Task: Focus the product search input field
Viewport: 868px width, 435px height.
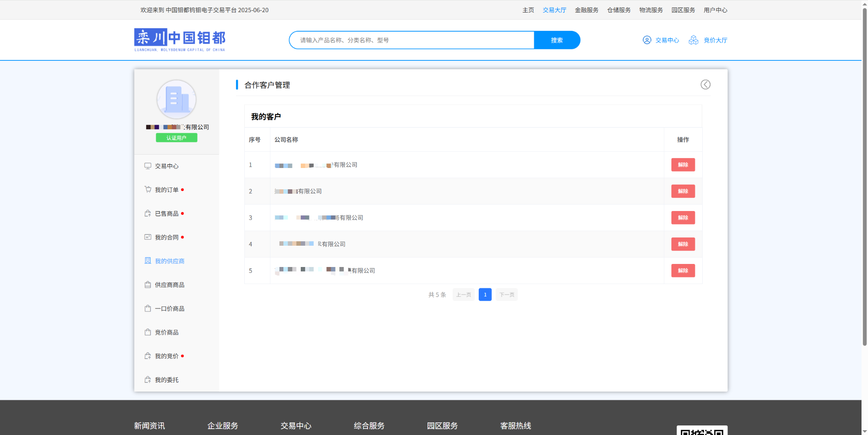Action: (412, 40)
